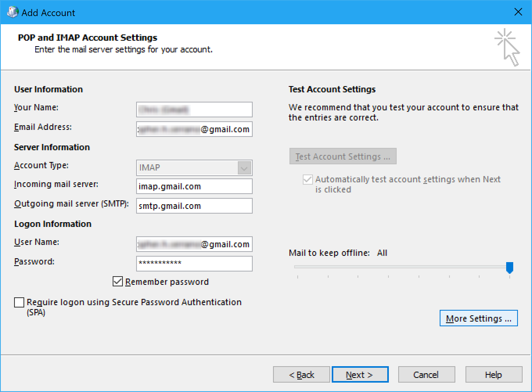The width and height of the screenshot is (532, 392).
Task: Open More Settings dialog
Action: 478,318
